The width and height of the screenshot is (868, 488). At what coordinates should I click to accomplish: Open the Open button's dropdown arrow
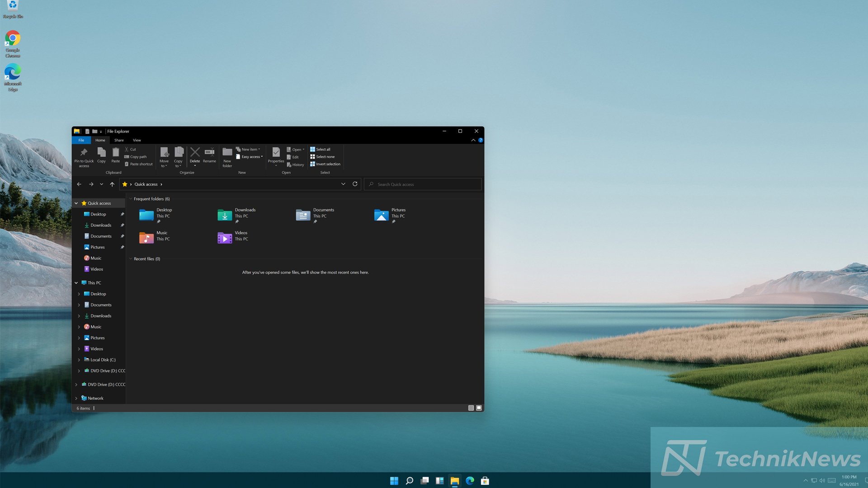click(303, 150)
